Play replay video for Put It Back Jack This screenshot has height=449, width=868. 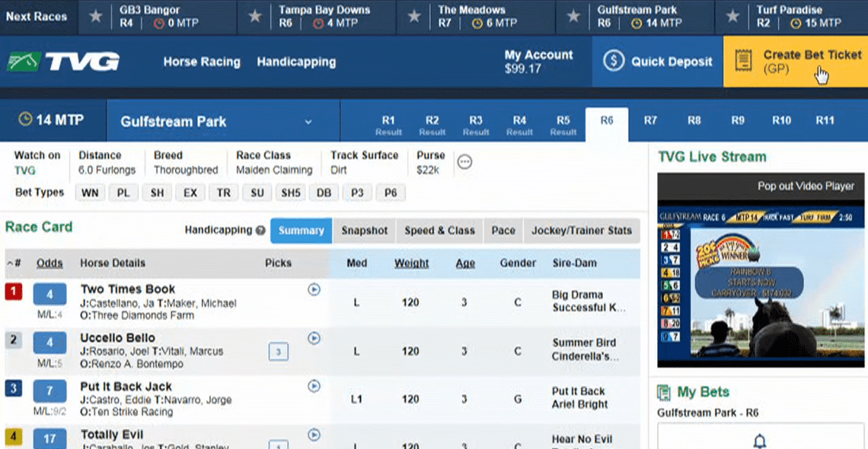314,387
